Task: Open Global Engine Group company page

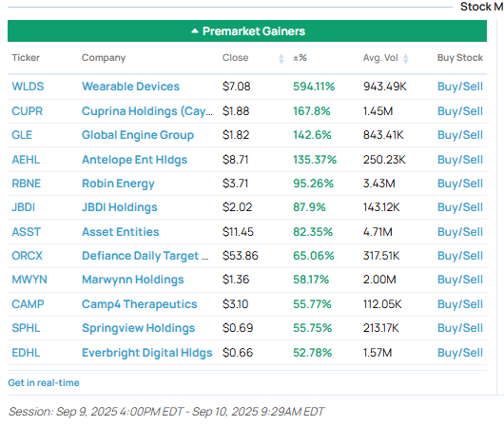Action: point(138,135)
